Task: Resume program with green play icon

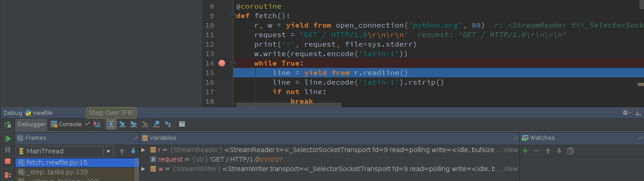Action: coord(8,138)
